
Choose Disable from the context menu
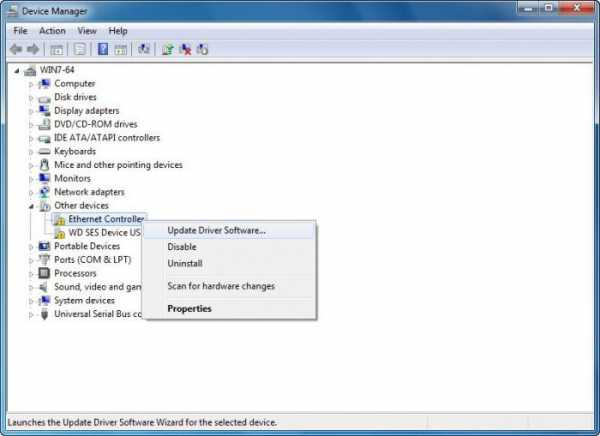[229, 247]
